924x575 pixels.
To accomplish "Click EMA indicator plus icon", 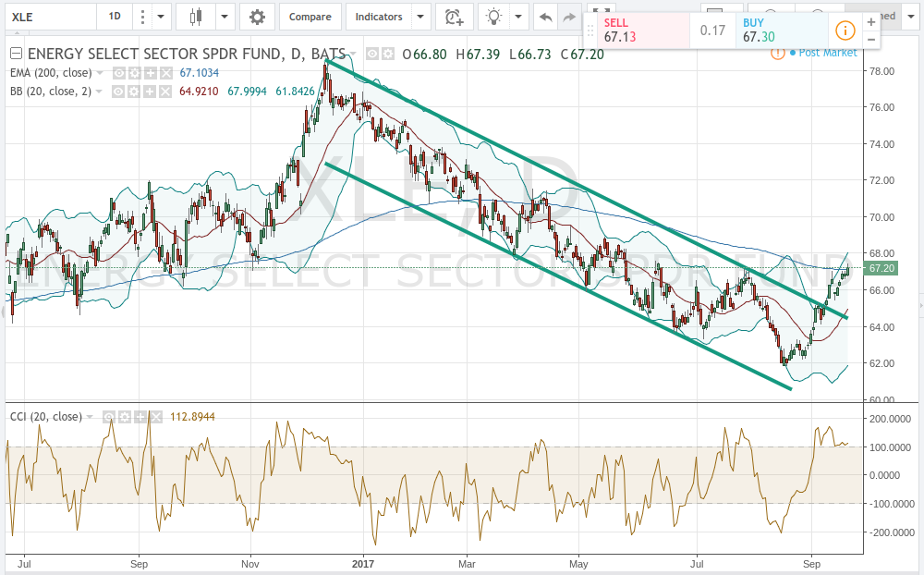I will point(151,73).
